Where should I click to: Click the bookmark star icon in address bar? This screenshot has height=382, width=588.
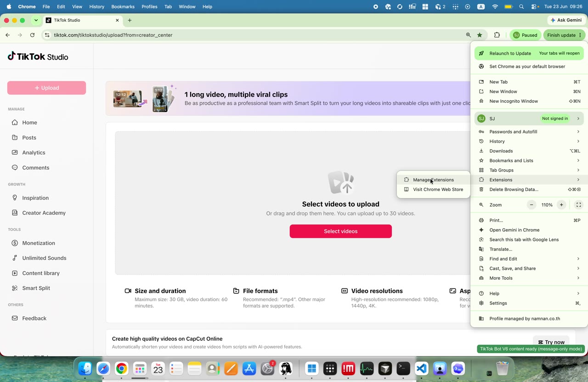[x=480, y=35]
